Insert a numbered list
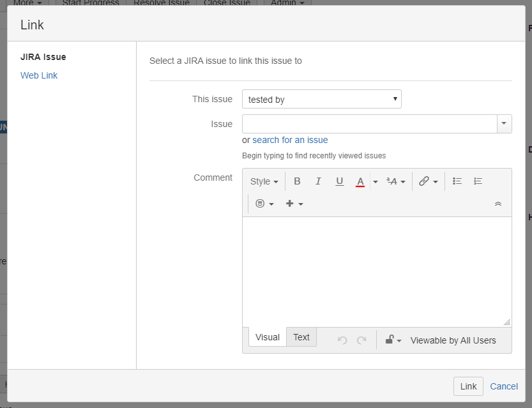Viewport: 532px width, 408px height. click(478, 181)
